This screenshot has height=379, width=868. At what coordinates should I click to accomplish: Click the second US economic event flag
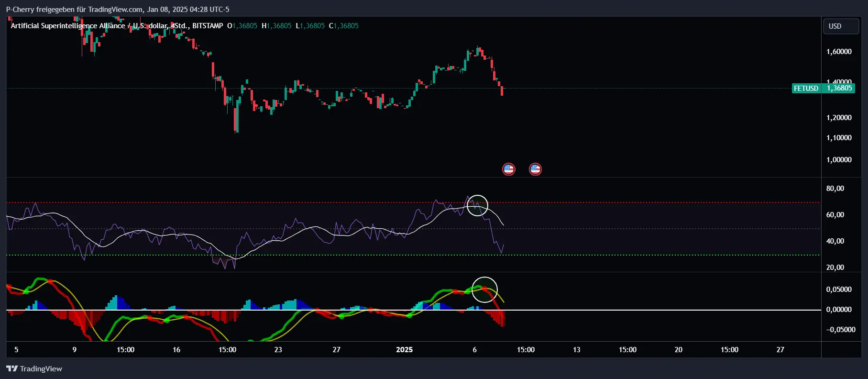coord(535,169)
